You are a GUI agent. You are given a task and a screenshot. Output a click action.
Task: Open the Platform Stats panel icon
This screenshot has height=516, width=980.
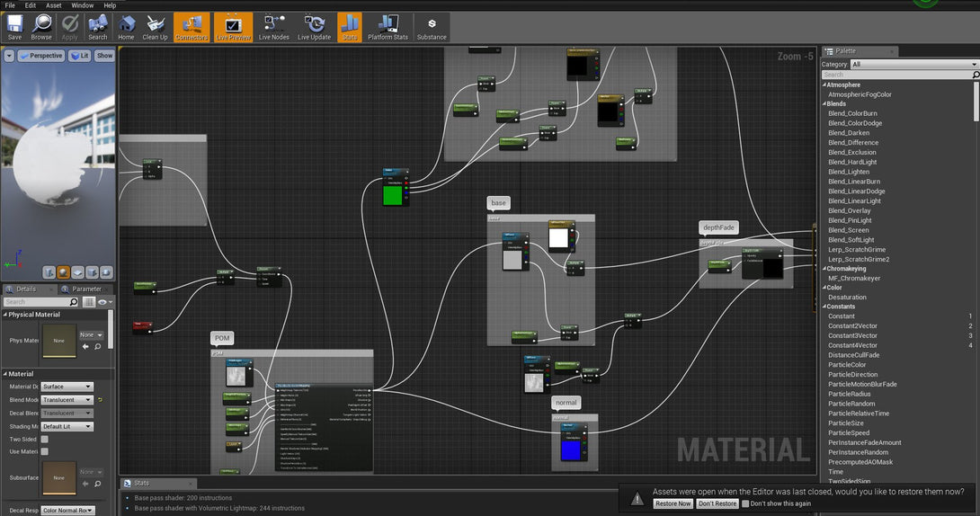pyautogui.click(x=388, y=28)
